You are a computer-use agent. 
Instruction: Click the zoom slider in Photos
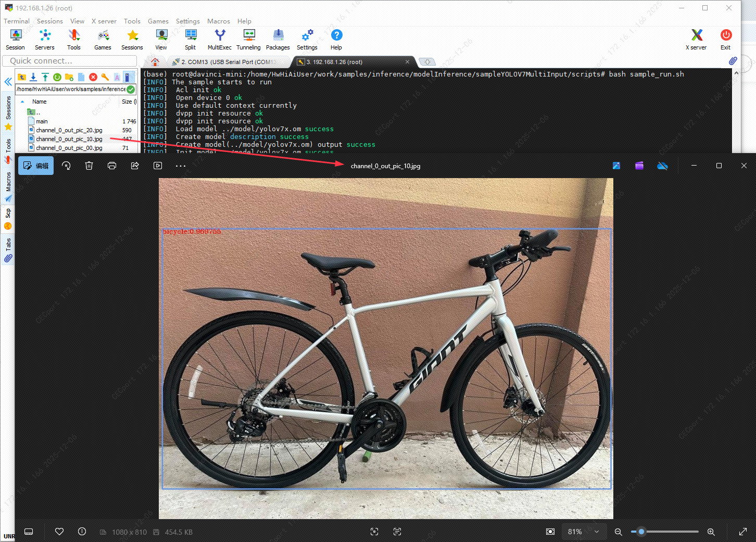[x=665, y=532]
